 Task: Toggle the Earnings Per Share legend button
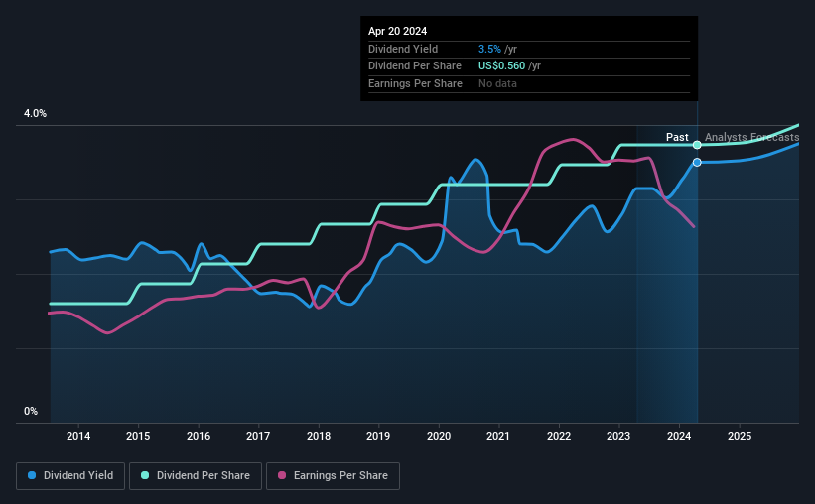[333, 476]
